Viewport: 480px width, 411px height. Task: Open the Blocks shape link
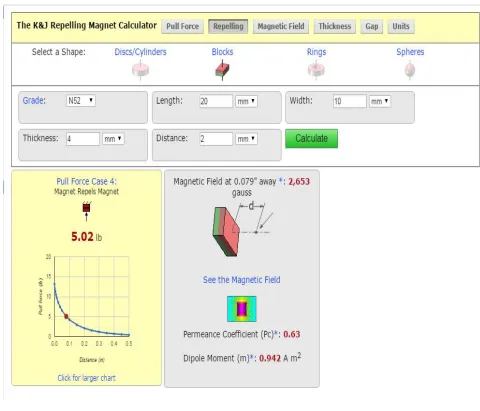(222, 52)
